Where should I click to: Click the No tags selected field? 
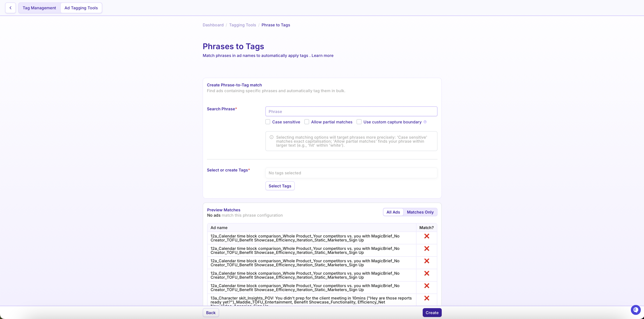point(351,173)
